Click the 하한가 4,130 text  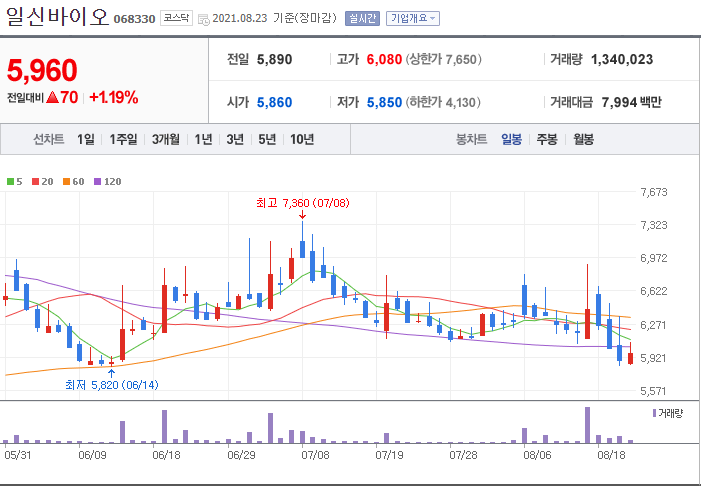[x=443, y=102]
